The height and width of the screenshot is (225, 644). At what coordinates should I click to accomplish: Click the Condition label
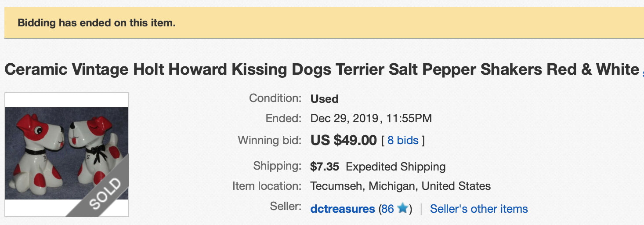click(x=275, y=98)
